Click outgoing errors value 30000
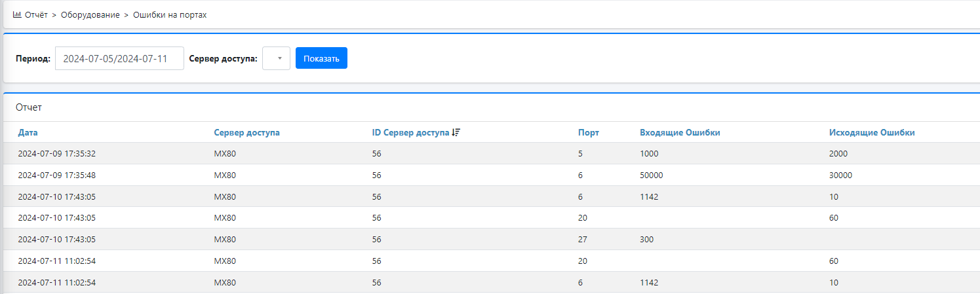 tap(840, 175)
